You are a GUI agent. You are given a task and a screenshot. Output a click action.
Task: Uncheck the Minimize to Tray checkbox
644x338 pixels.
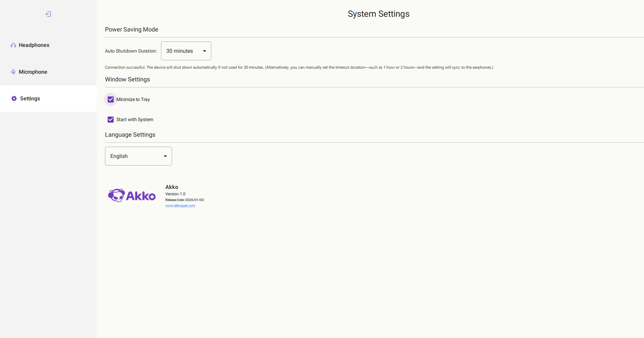point(111,99)
